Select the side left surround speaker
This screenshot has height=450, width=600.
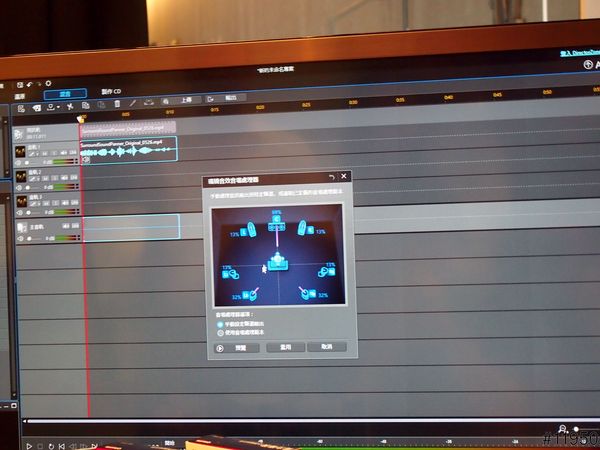pos(231,273)
